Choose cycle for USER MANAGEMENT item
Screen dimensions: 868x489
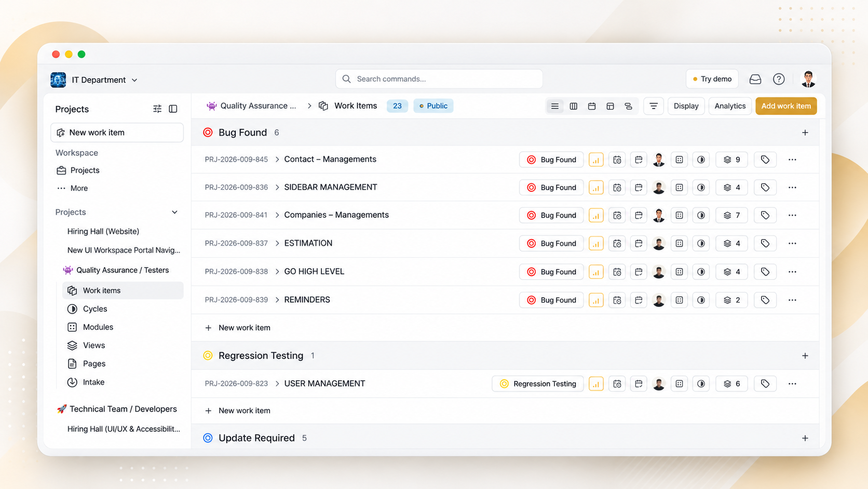[x=701, y=384]
